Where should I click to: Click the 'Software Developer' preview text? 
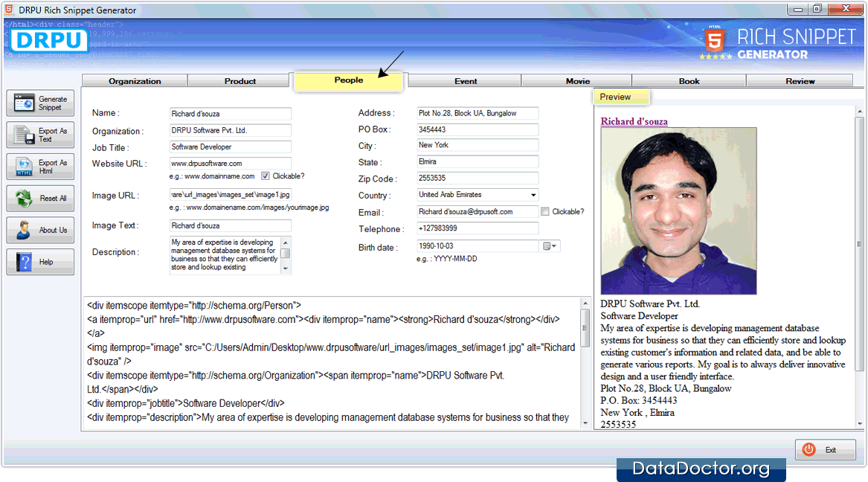coord(639,316)
